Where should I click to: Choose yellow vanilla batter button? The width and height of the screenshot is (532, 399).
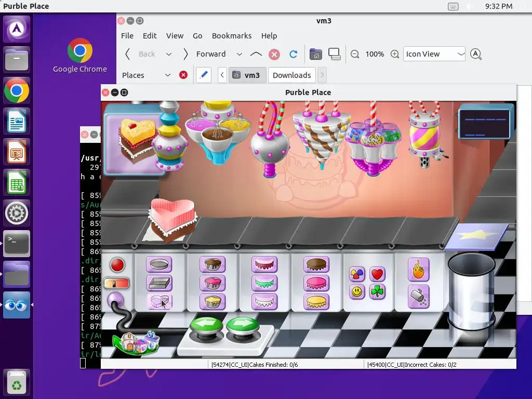[212, 301]
